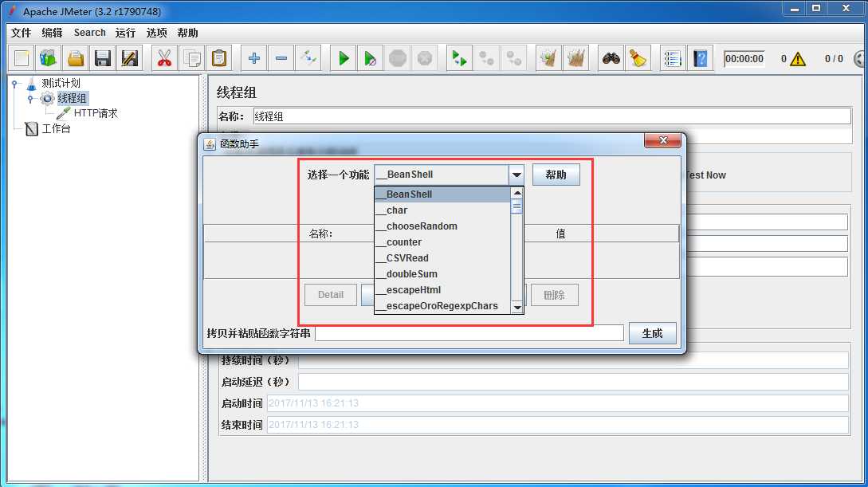
Task: Click the yellow warning triangle icon
Action: [x=798, y=59]
